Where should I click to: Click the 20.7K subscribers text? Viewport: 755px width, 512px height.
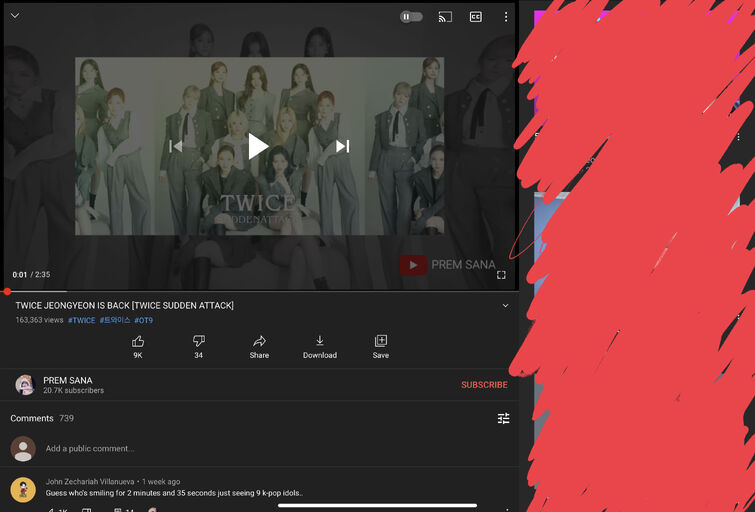[73, 391]
